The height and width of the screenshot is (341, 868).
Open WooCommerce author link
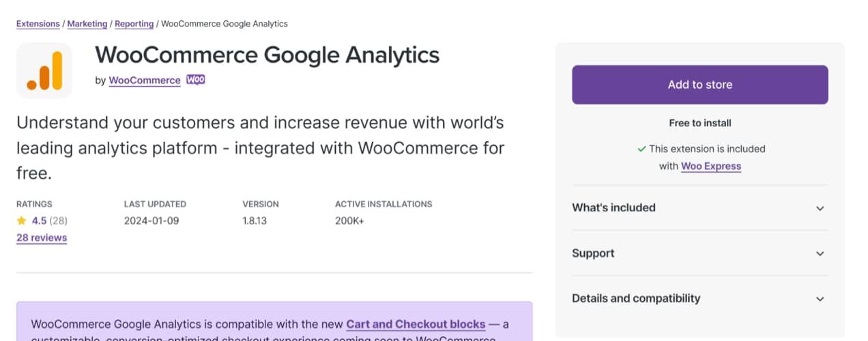(145, 80)
